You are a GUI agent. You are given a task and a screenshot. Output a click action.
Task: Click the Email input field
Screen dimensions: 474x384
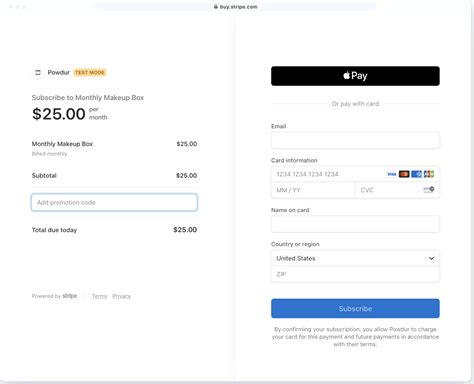pyautogui.click(x=355, y=140)
